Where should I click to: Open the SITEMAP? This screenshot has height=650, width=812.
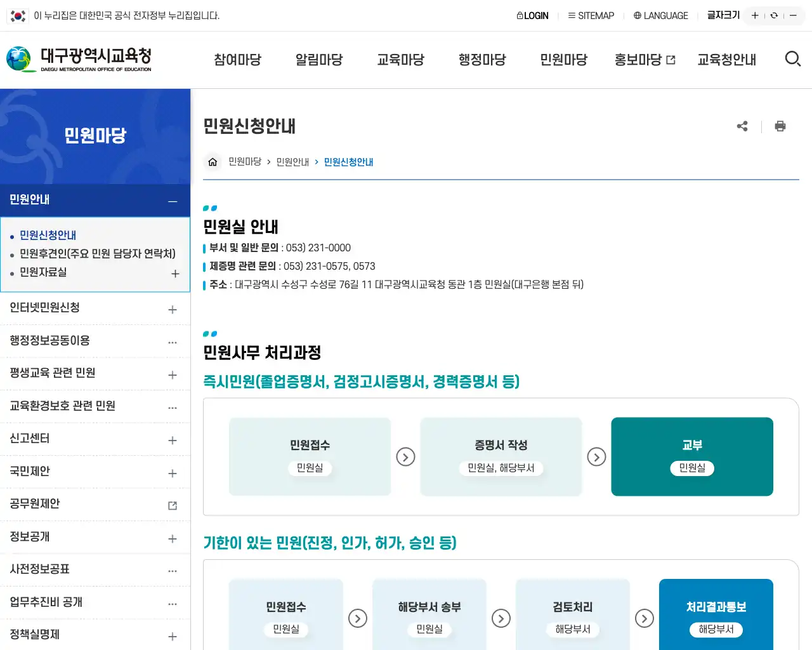(591, 15)
